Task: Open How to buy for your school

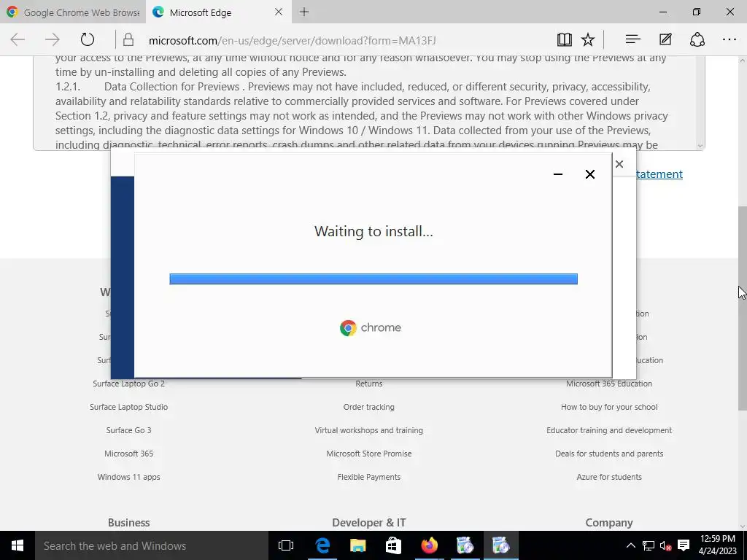Action: click(609, 407)
